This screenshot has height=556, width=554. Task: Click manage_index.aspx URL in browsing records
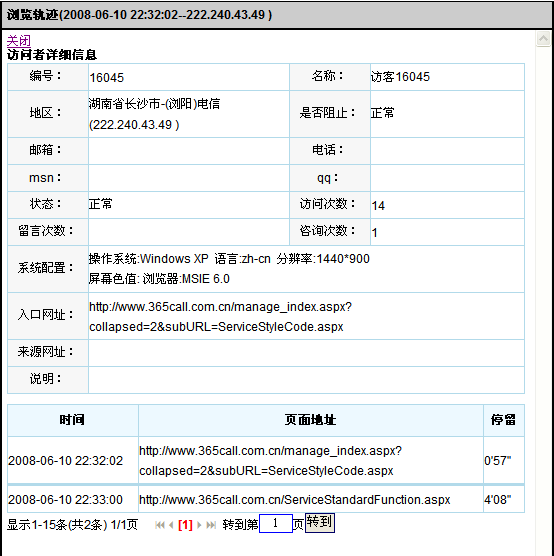pos(270,460)
